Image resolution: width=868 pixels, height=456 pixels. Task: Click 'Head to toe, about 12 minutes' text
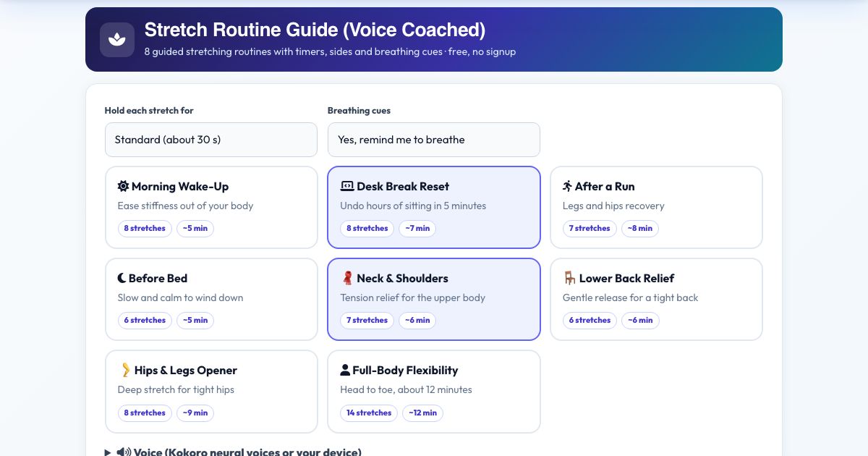[406, 389]
